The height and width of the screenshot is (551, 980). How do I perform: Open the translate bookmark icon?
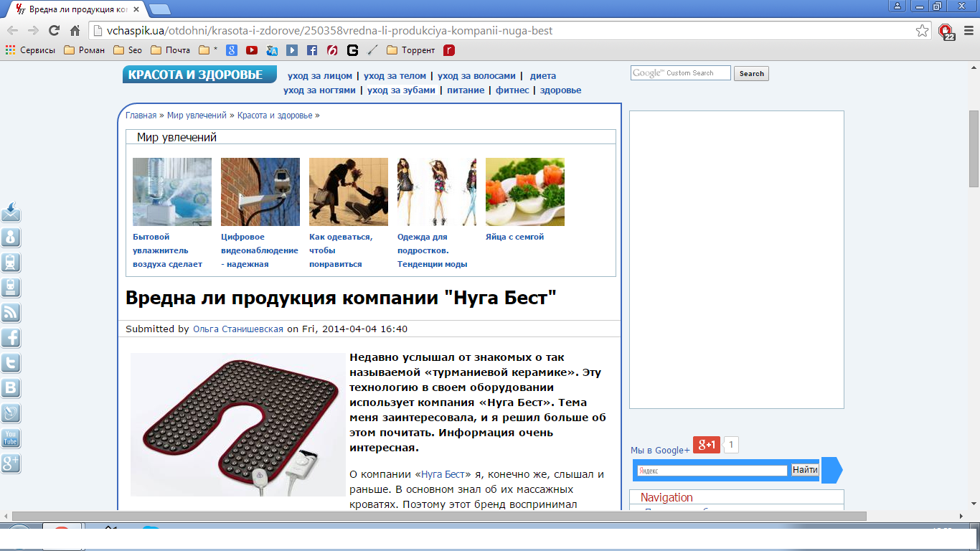click(272, 50)
